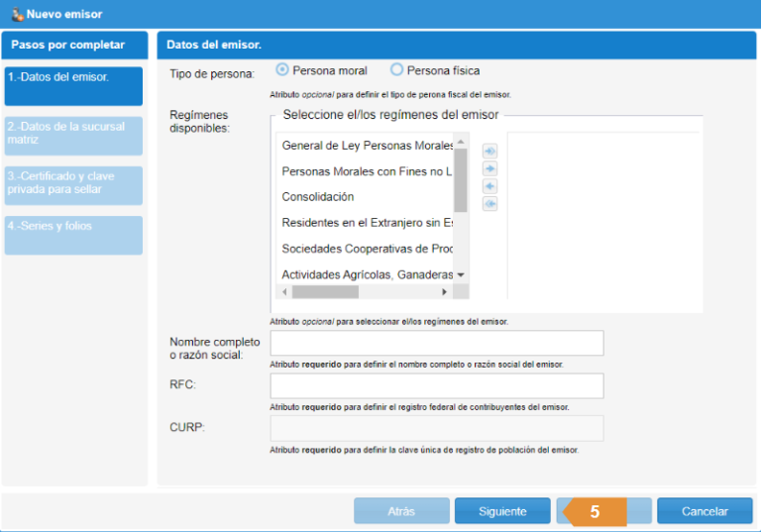The image size is (761, 532).
Task: Go to step 2 Datos de la sucursal matriz
Action: pyautogui.click(x=73, y=136)
